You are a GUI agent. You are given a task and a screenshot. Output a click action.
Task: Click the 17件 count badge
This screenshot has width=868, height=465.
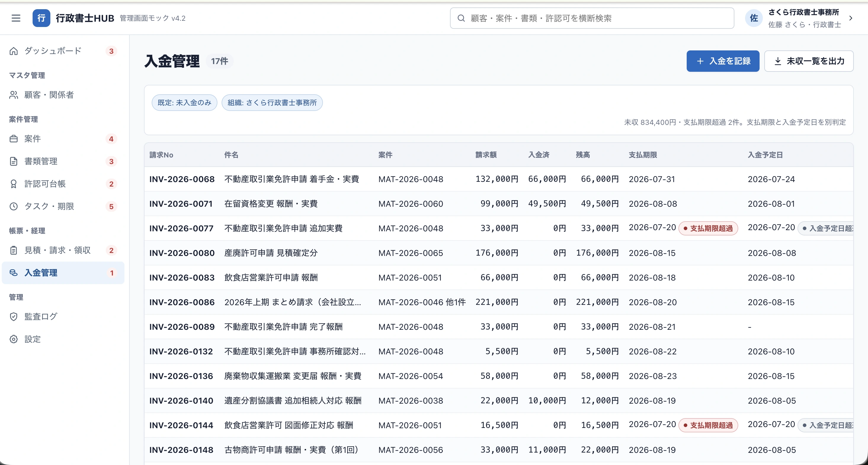point(219,61)
